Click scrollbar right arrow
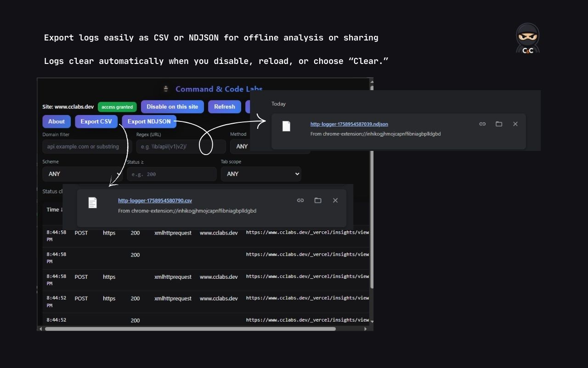The height and width of the screenshot is (368, 588). 366,328
